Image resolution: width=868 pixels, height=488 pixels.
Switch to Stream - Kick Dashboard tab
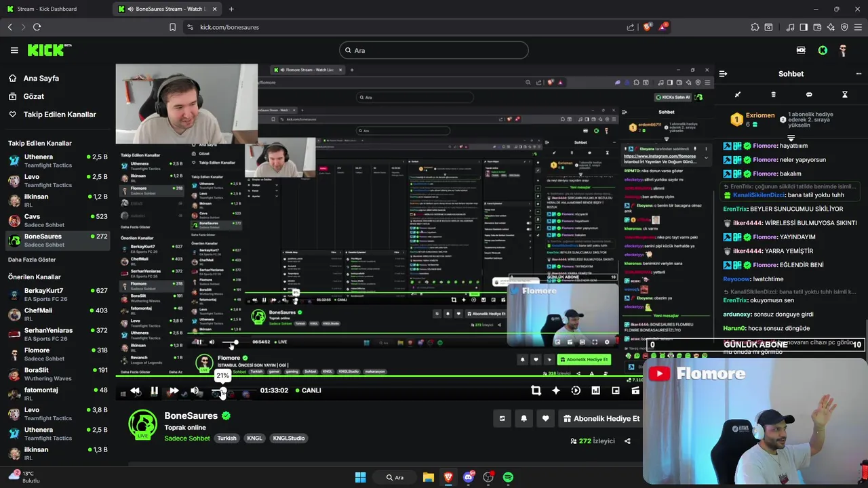(x=56, y=9)
